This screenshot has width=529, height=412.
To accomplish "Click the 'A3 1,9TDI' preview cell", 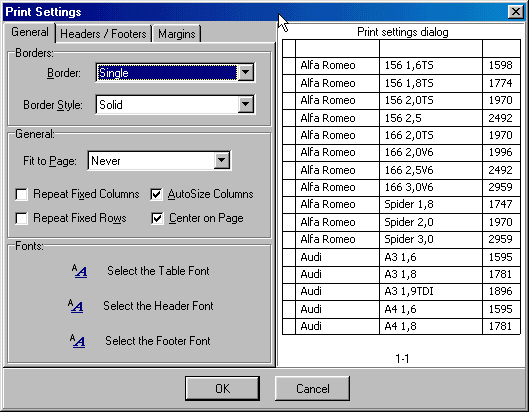I will 431,292.
